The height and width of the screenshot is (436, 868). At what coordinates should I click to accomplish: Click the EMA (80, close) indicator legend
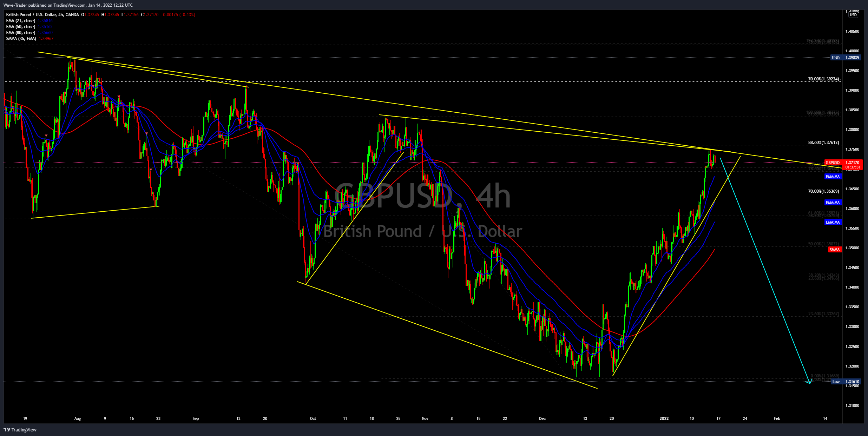coord(20,33)
